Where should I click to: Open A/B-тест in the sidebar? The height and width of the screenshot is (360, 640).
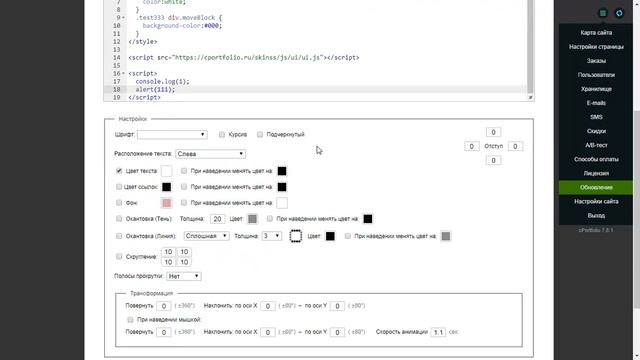(596, 145)
